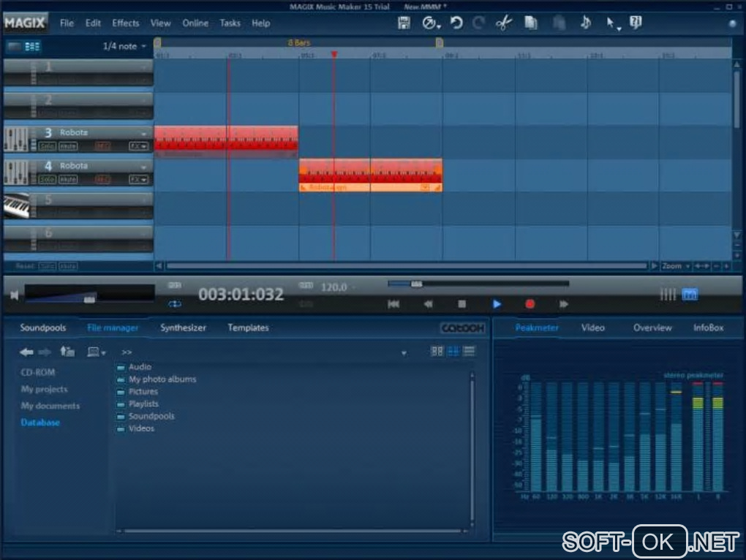Switch to the single-bar track view icon
Screen dimensions: 746x560
point(15,46)
